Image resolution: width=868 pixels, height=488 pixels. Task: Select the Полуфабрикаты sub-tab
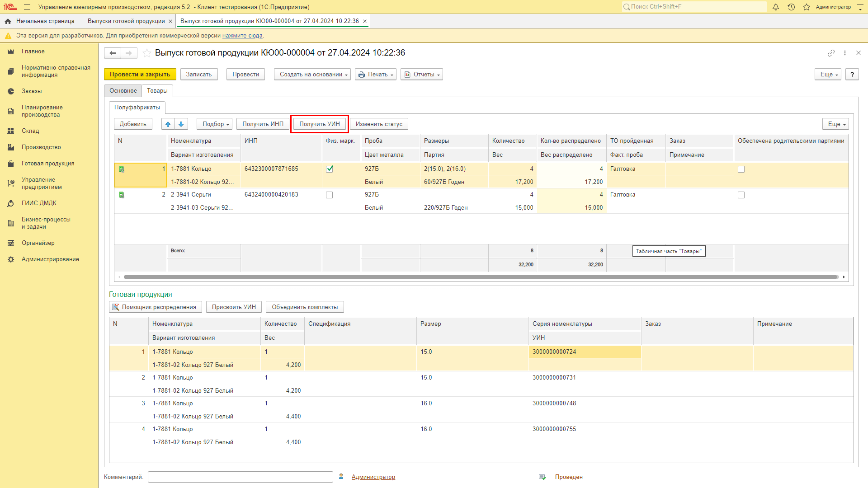(x=137, y=108)
